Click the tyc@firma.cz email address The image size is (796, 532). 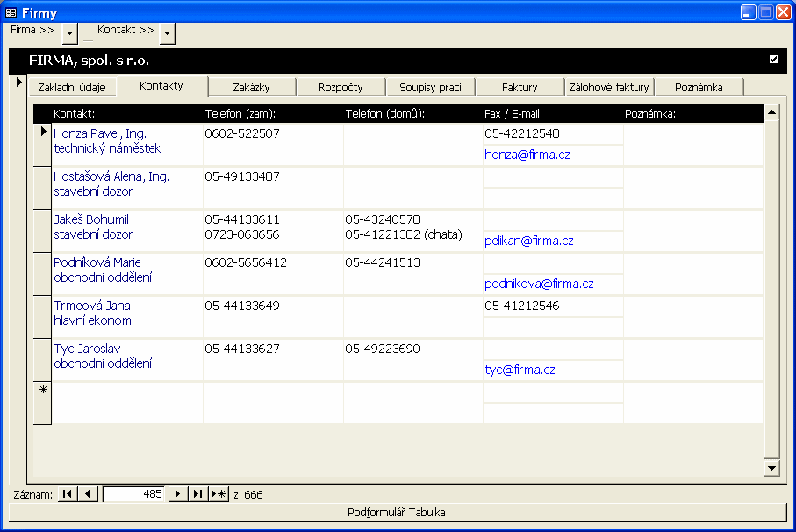coord(520,370)
